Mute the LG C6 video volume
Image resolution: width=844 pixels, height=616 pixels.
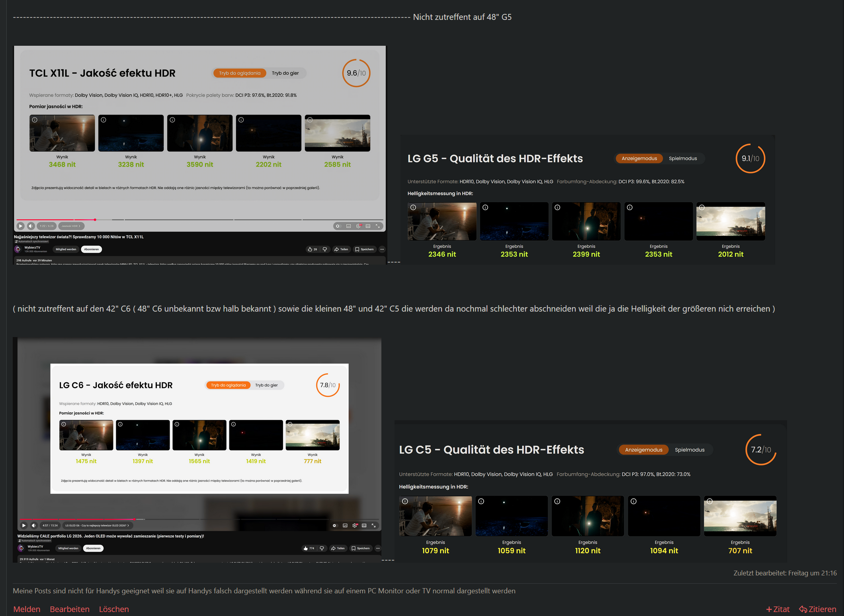pyautogui.click(x=34, y=525)
